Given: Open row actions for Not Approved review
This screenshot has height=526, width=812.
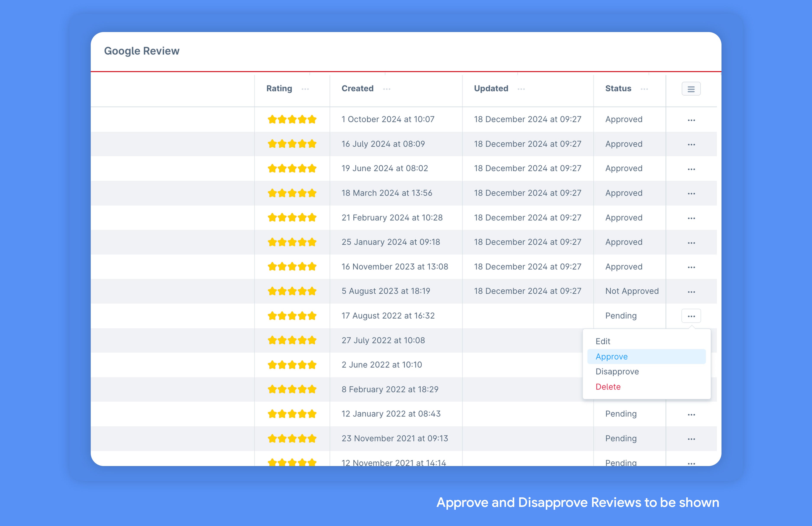Looking at the screenshot, I should click(691, 292).
